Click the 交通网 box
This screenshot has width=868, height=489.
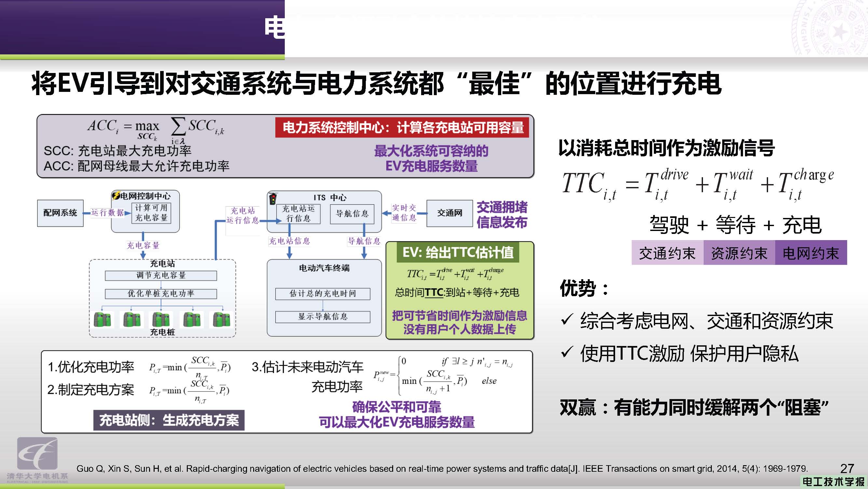click(x=449, y=213)
